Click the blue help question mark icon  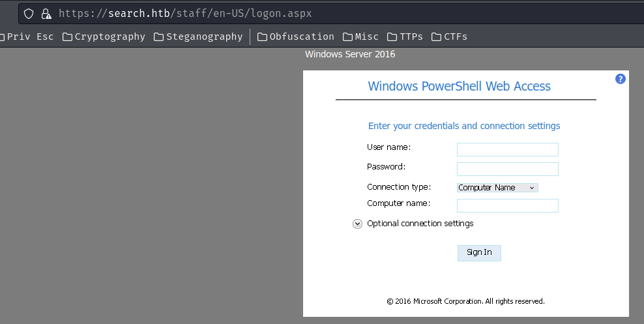tap(620, 79)
